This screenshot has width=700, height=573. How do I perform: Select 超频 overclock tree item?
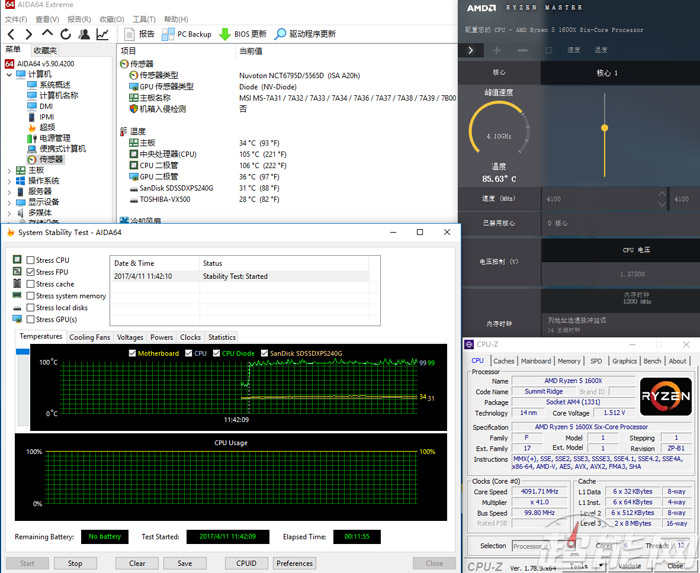[x=41, y=128]
